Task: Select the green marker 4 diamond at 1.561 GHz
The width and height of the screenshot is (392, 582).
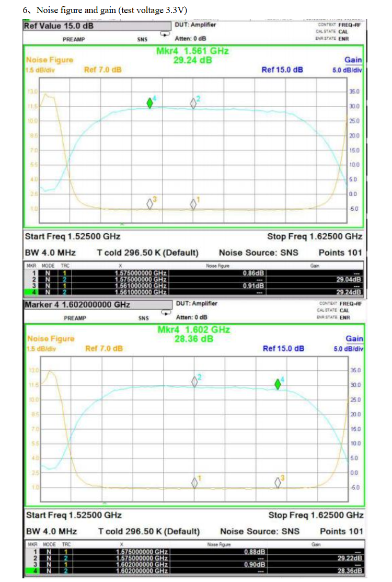Action: tap(150, 103)
